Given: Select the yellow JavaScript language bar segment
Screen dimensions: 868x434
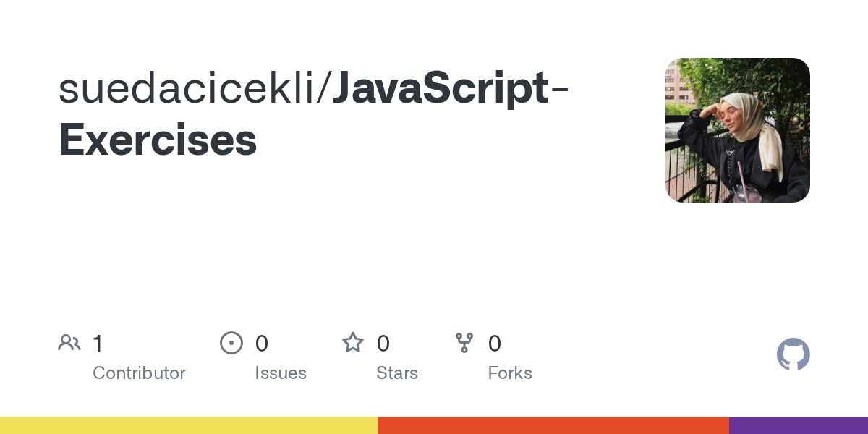Looking at the screenshot, I should (x=189, y=425).
